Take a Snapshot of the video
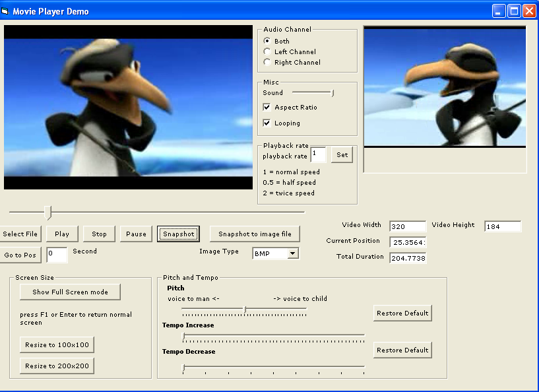This screenshot has height=392, width=539. 178,234
